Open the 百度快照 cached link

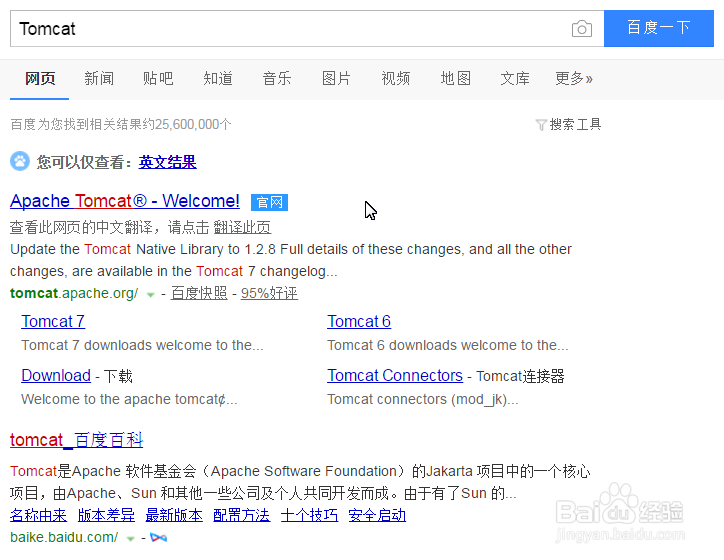click(199, 293)
